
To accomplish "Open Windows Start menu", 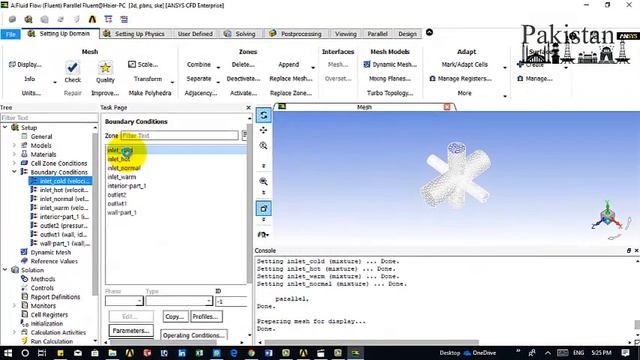I will (x=8, y=353).
